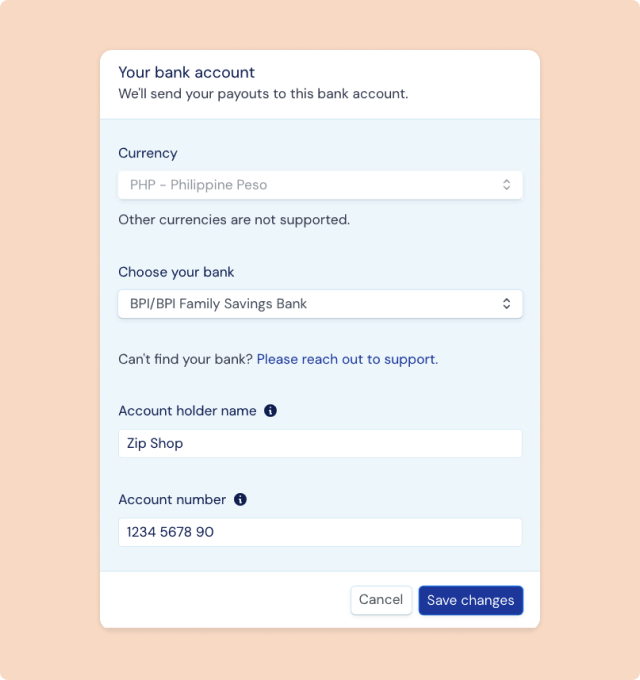
Task: Click the up-down arrows in the Currency field
Action: click(x=506, y=185)
